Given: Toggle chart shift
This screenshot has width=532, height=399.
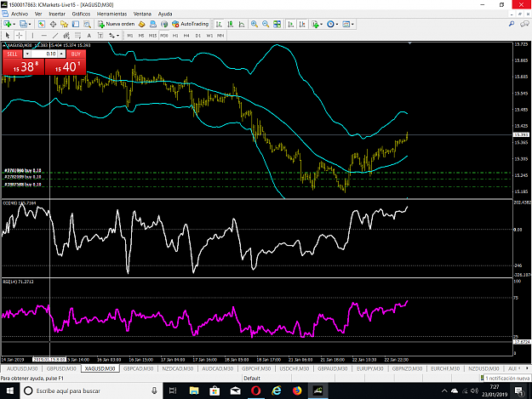Looking at the screenshot, I should pyautogui.click(x=302, y=24).
